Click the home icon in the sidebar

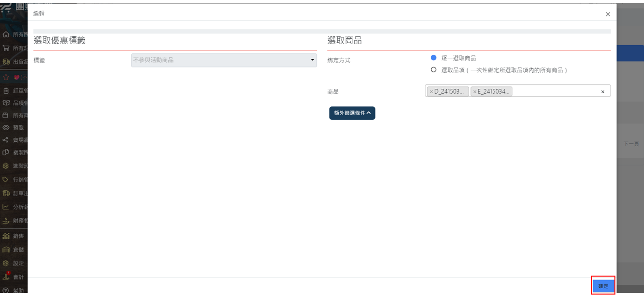(x=6, y=35)
